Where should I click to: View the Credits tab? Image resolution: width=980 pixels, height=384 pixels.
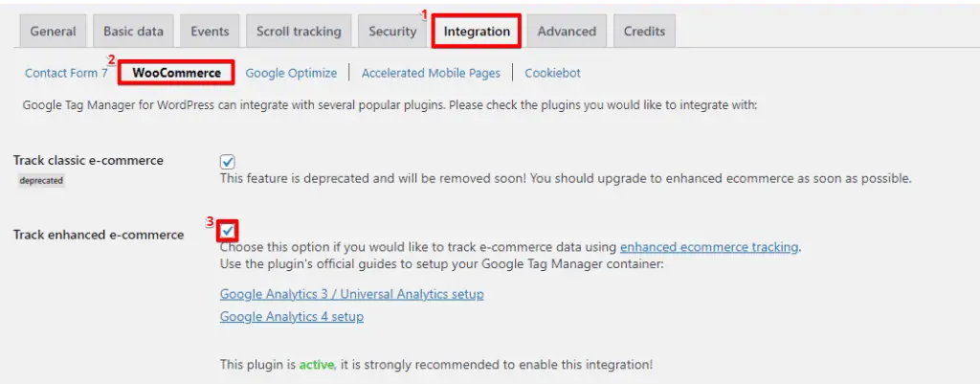[644, 32]
